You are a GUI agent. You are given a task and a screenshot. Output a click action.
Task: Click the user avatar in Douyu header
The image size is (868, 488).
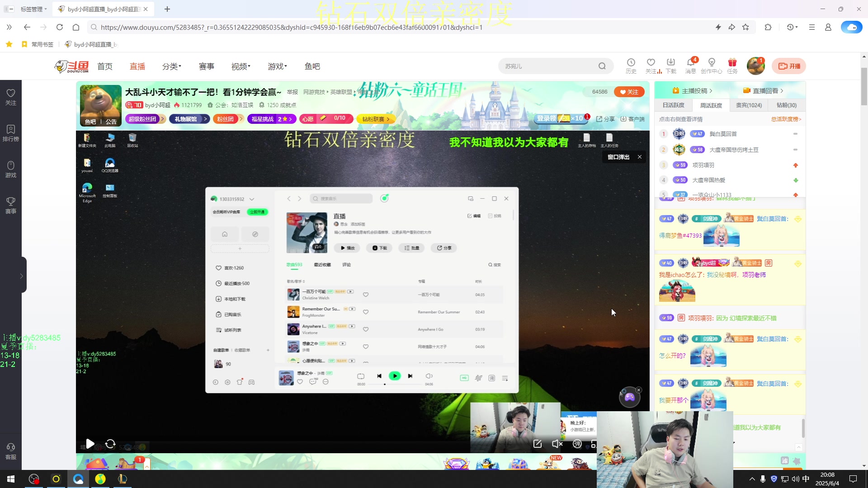point(755,66)
